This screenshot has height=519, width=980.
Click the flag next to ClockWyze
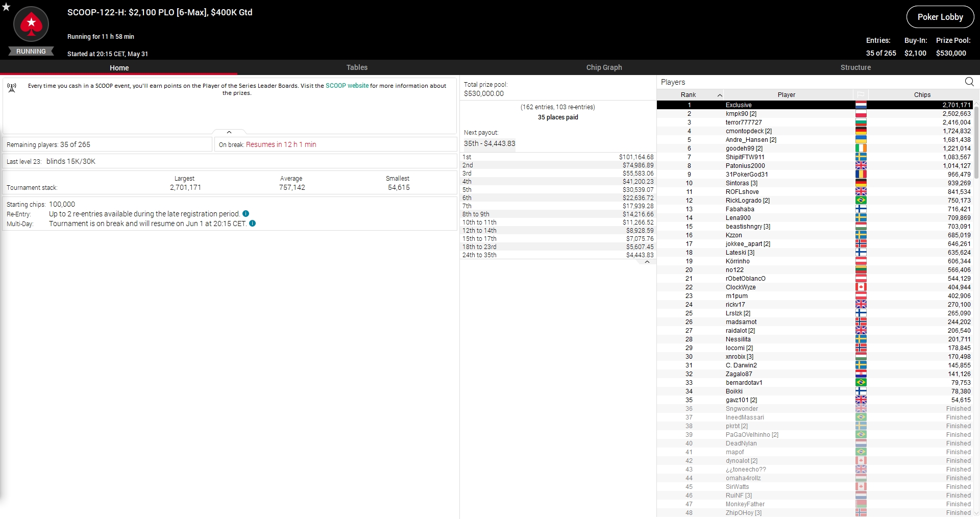click(x=861, y=287)
